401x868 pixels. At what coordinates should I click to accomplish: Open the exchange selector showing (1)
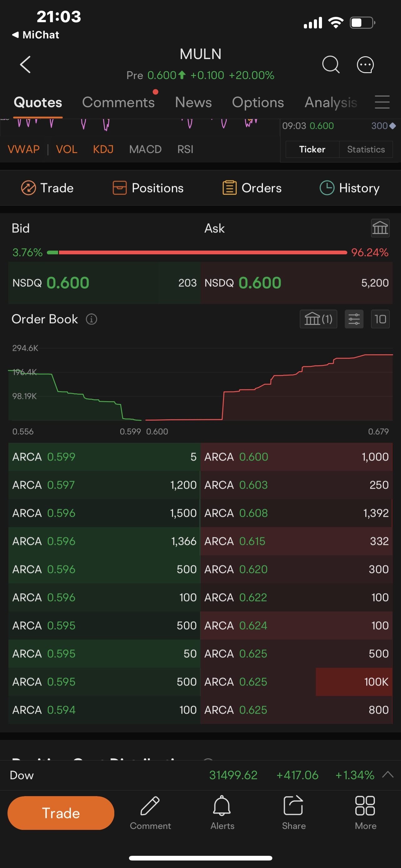click(x=318, y=319)
